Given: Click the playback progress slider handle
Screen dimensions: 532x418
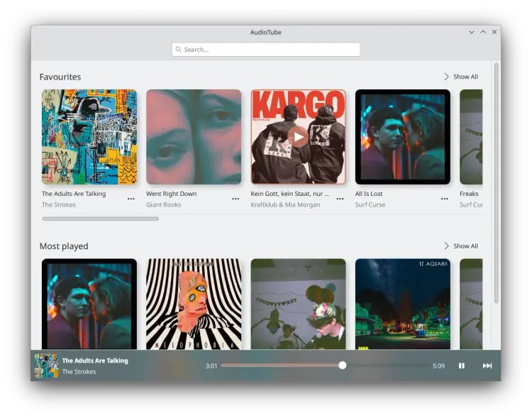Looking at the screenshot, I should [x=343, y=365].
